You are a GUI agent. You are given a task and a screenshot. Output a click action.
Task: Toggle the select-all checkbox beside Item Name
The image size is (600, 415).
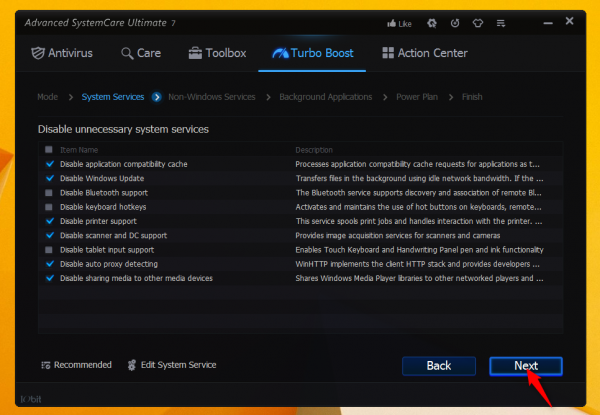(x=49, y=150)
